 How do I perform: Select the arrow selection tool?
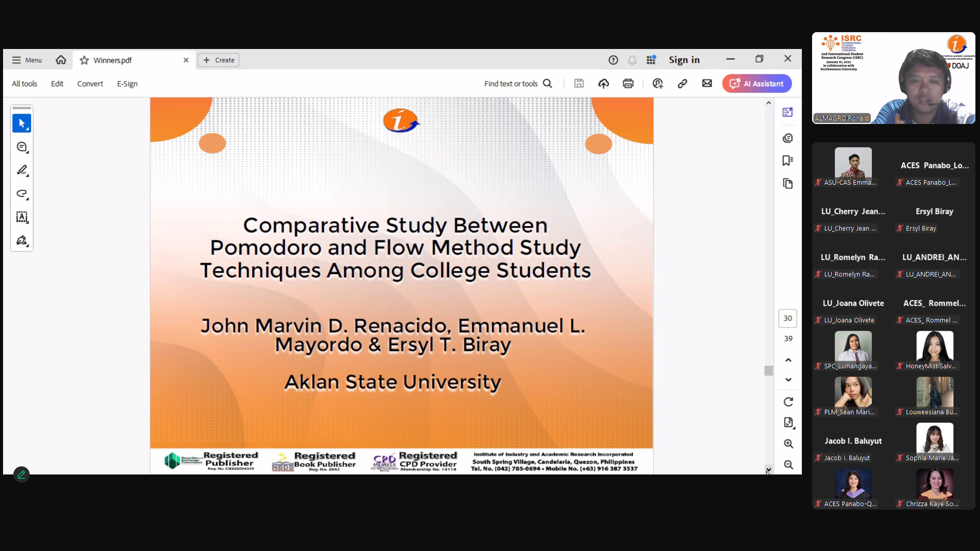[21, 123]
